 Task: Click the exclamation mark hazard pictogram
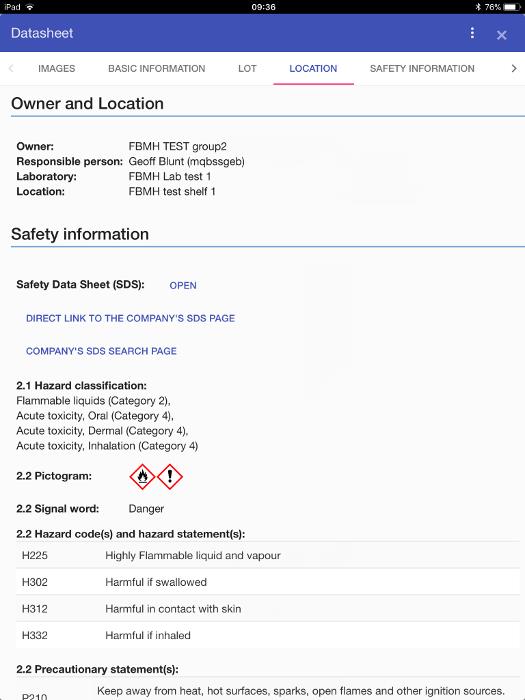pos(170,477)
